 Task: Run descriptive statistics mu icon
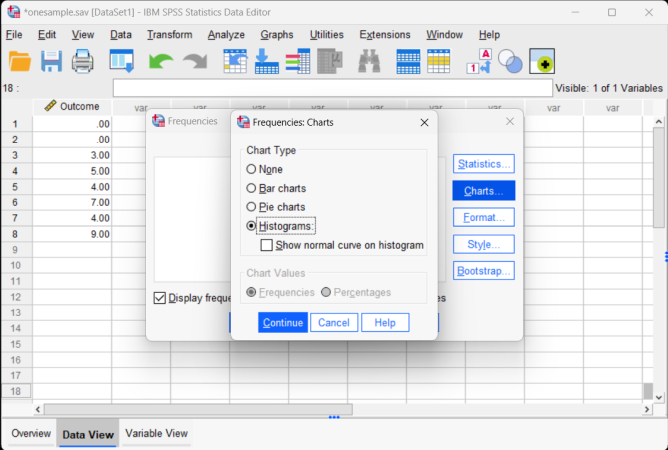pos(330,61)
